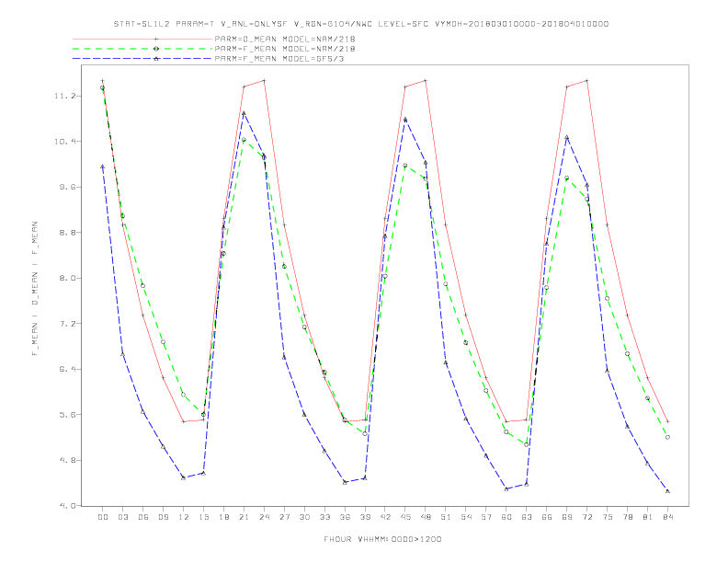
Task: Click forecast hour 78 on the x-axis
Action: [x=627, y=517]
